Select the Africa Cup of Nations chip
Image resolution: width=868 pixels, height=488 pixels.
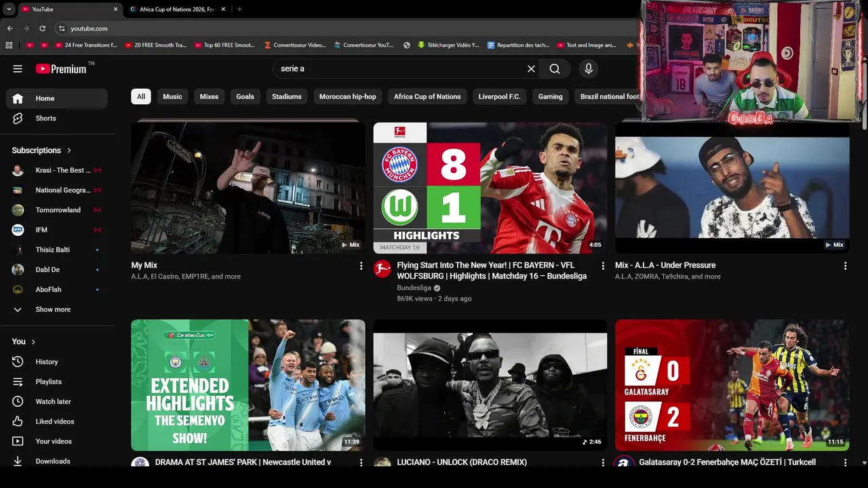(x=427, y=96)
